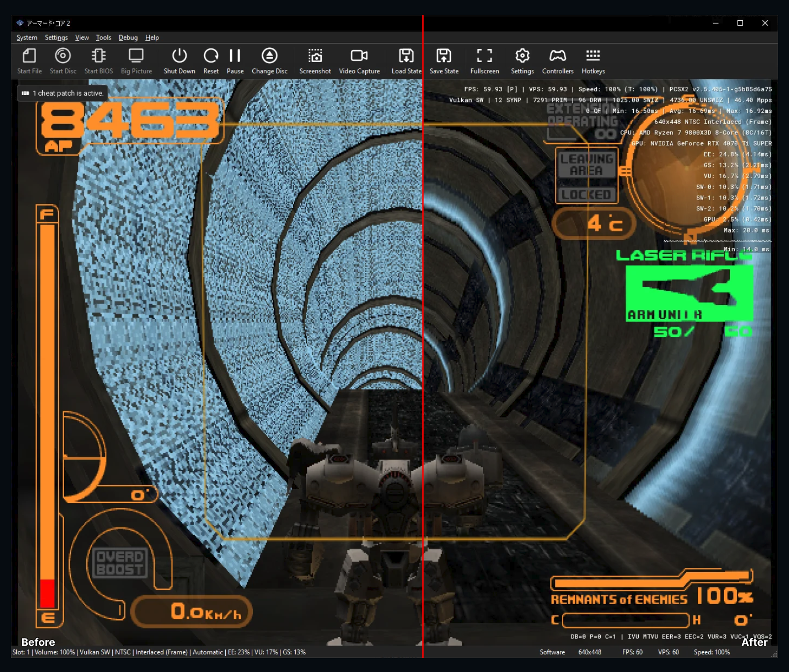Click 'VU: 17%' in the status bar
The image size is (789, 672).
266,652
